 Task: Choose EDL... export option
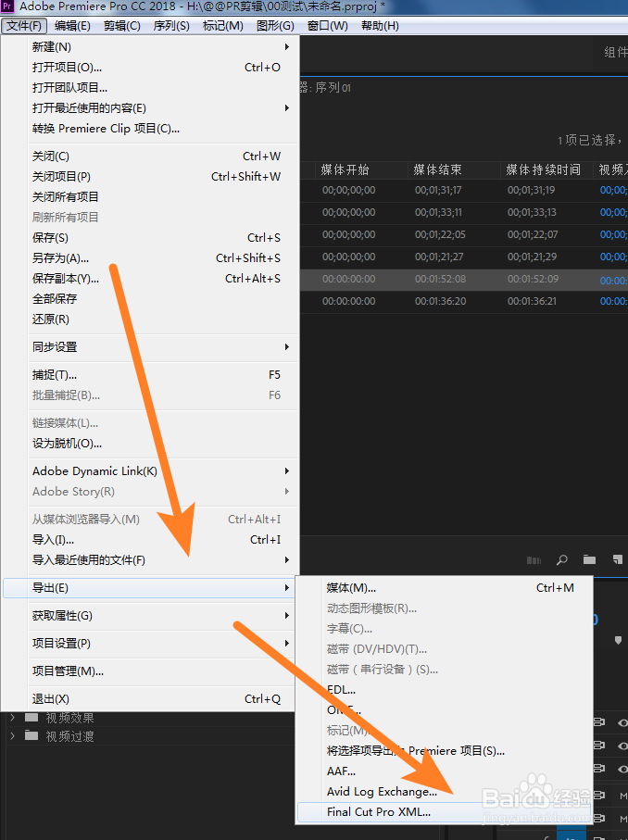coord(445,689)
